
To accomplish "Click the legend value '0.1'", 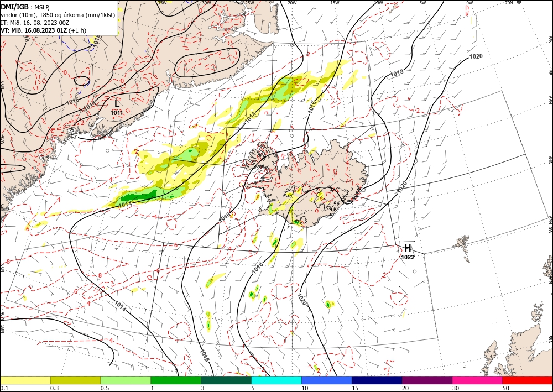I will tap(4, 388).
